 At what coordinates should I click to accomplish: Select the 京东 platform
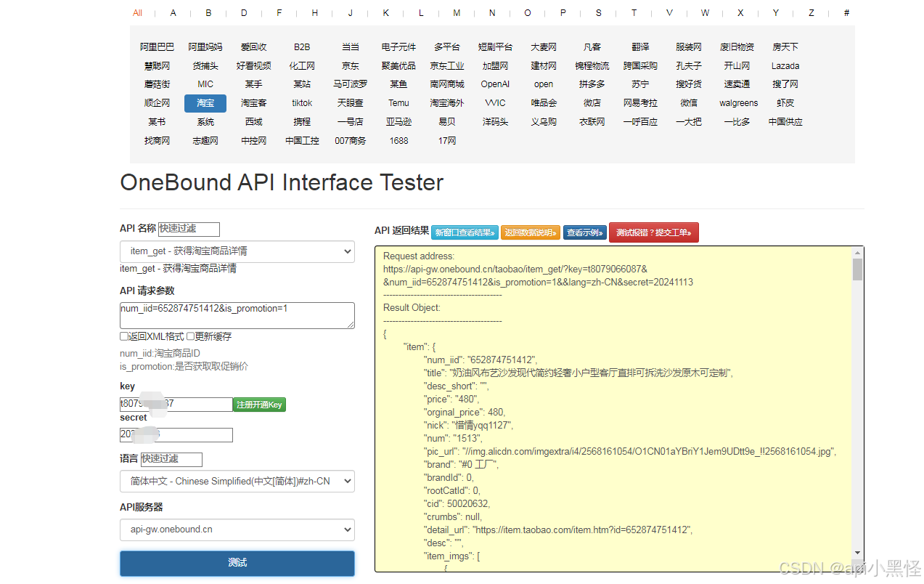point(351,66)
